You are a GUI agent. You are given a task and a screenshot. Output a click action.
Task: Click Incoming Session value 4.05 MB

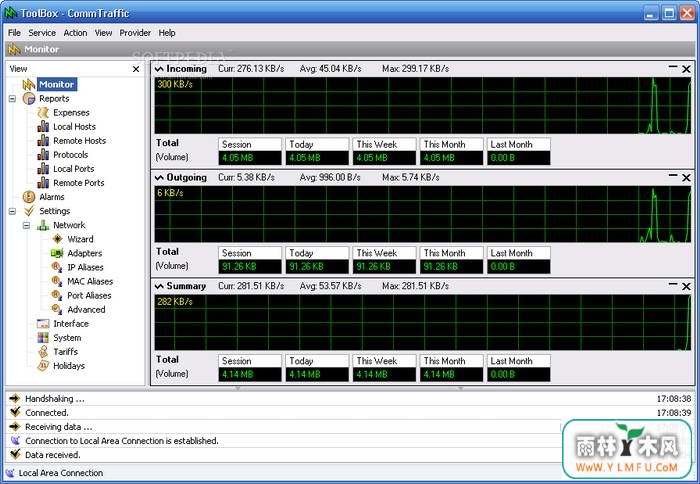coord(250,158)
